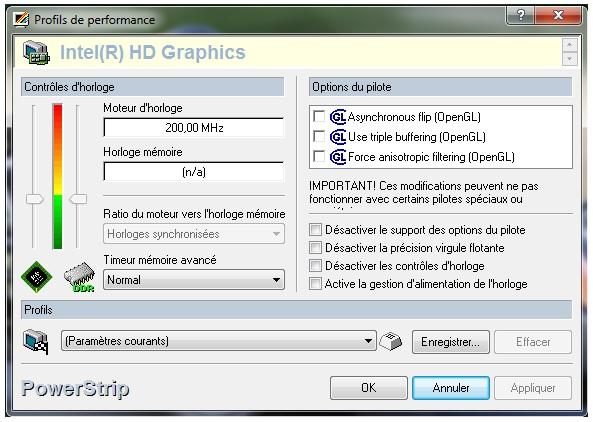Viewport: 593px width, 422px height.
Task: Open the Timeur mémoire avancé Normal dropdown
Action: pyautogui.click(x=194, y=280)
